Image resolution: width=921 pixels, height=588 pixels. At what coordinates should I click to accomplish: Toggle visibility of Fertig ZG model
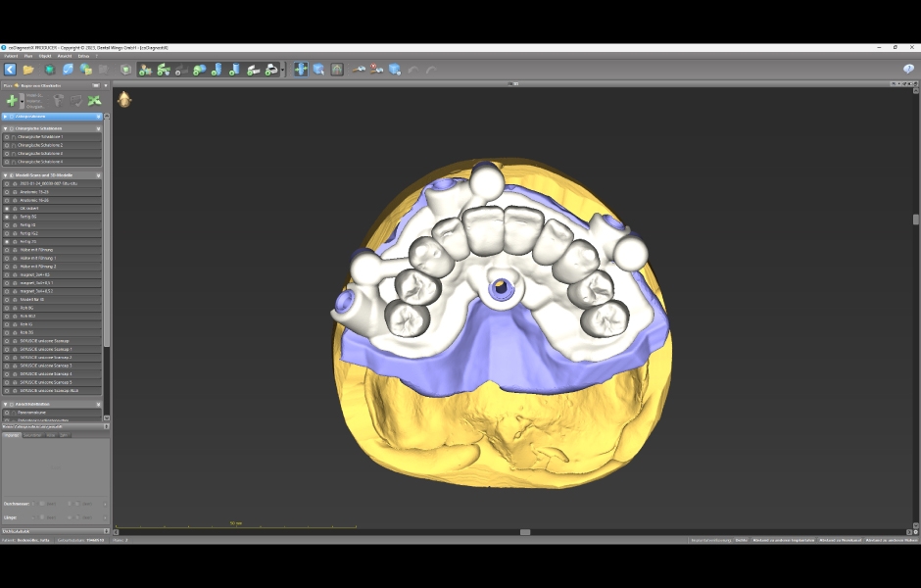pyautogui.click(x=7, y=241)
